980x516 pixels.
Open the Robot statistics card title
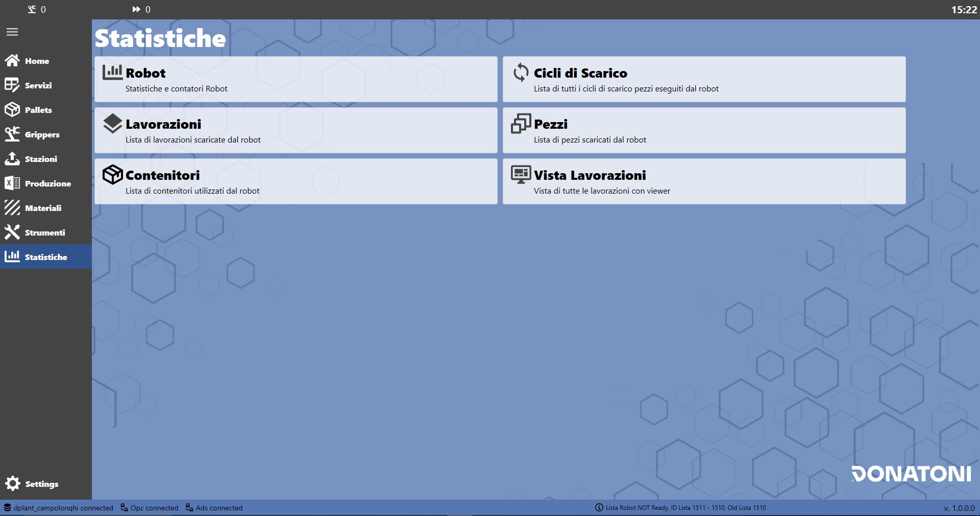(145, 73)
